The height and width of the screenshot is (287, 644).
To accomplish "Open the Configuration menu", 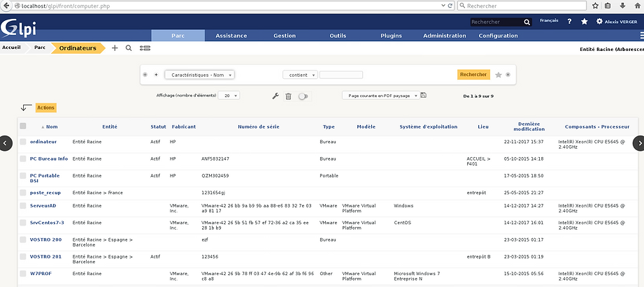I will pyautogui.click(x=498, y=36).
